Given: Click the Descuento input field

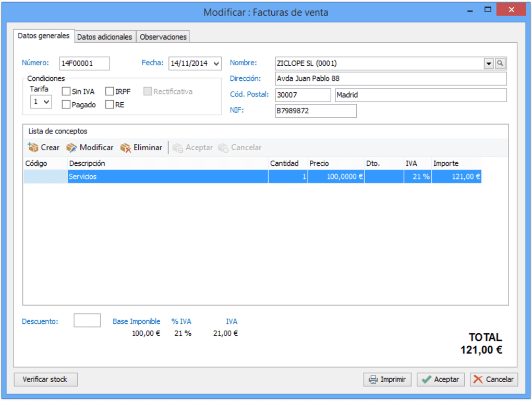Looking at the screenshot, I should click(x=87, y=320).
